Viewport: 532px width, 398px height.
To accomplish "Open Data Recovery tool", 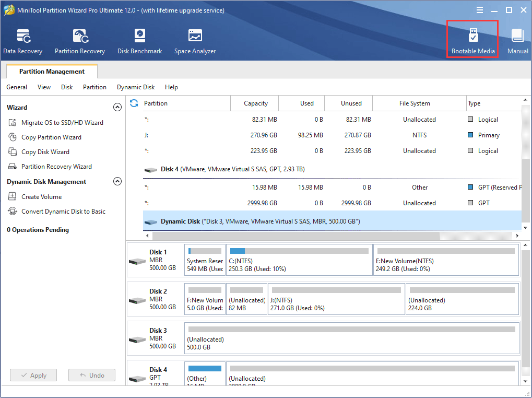I will pos(22,42).
